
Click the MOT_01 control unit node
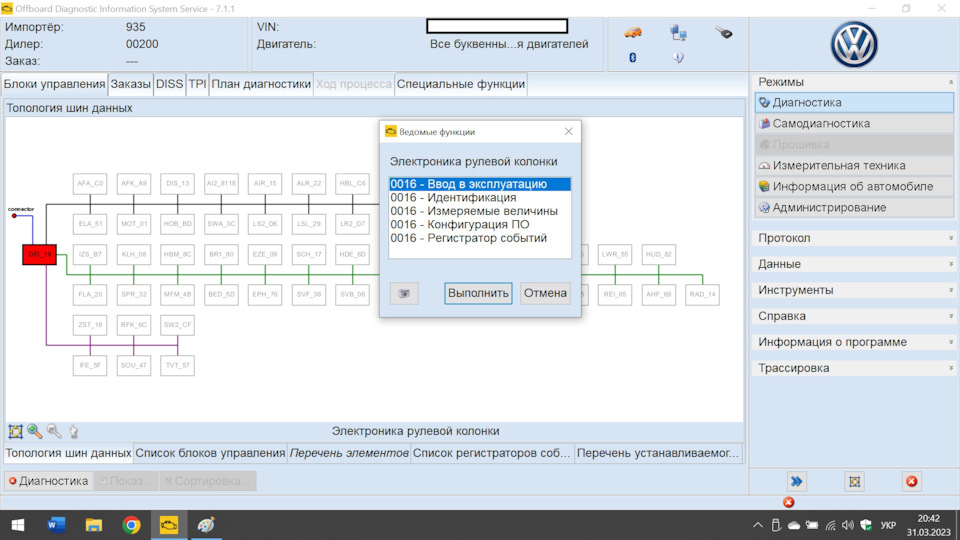click(x=133, y=224)
